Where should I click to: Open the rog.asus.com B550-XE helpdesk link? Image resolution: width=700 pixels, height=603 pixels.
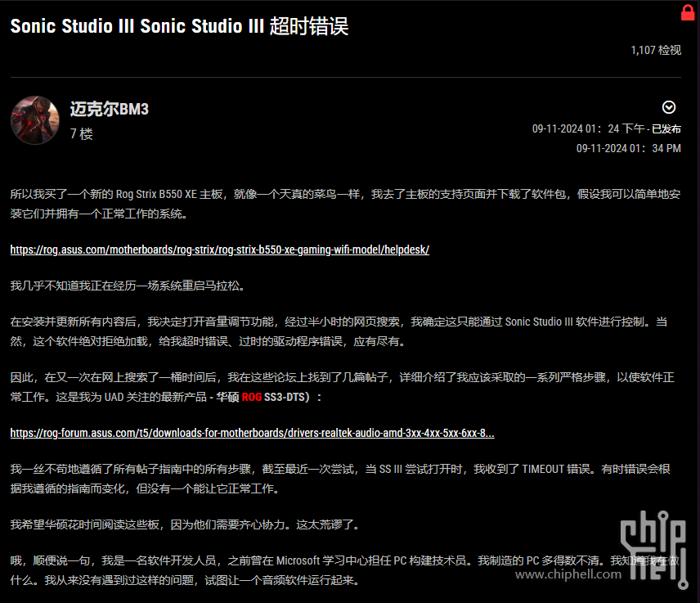[220, 250]
